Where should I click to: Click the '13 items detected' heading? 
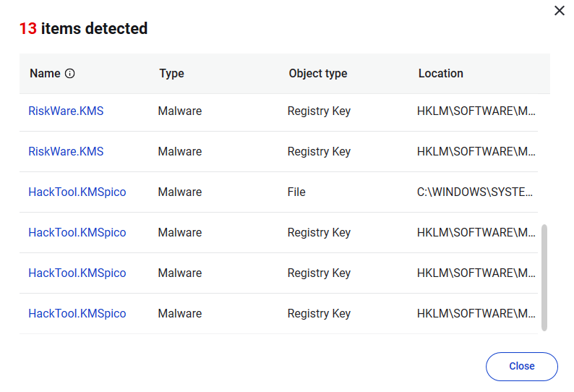[83, 29]
